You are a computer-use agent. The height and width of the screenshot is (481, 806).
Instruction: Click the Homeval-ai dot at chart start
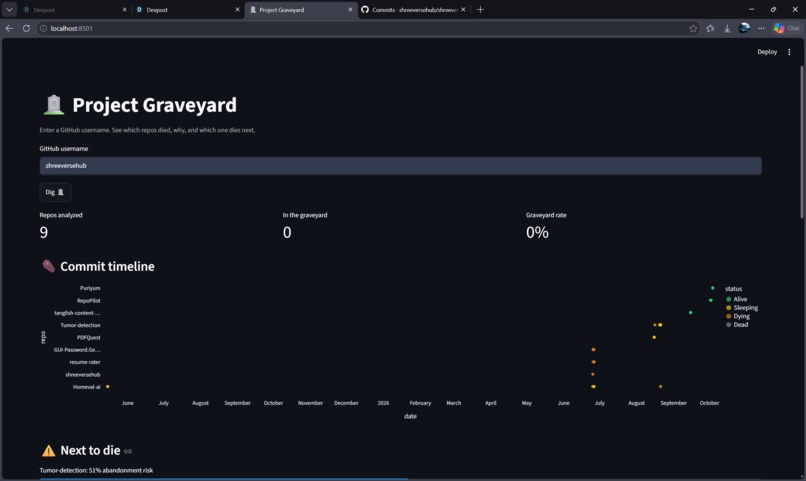(107, 386)
